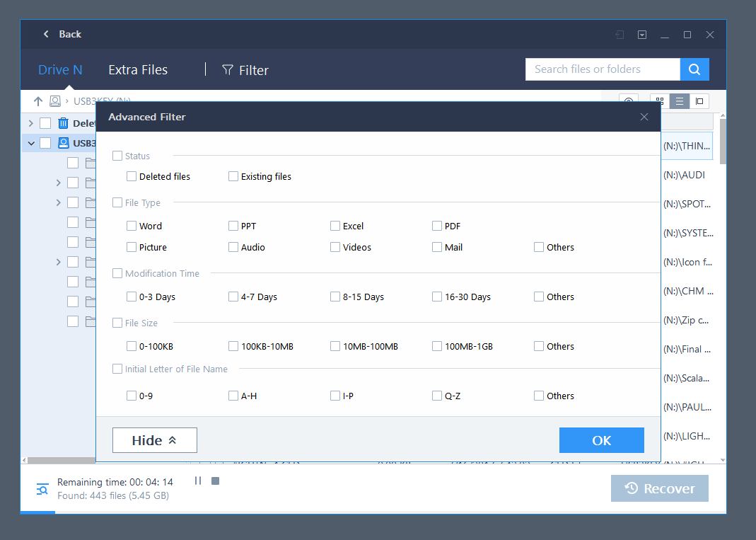Switch to the Extra Files tab
756x540 pixels.
pos(138,70)
